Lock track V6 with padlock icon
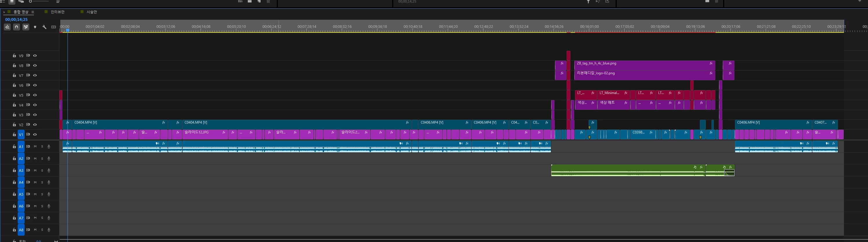The height and width of the screenshot is (242, 868). 14,85
